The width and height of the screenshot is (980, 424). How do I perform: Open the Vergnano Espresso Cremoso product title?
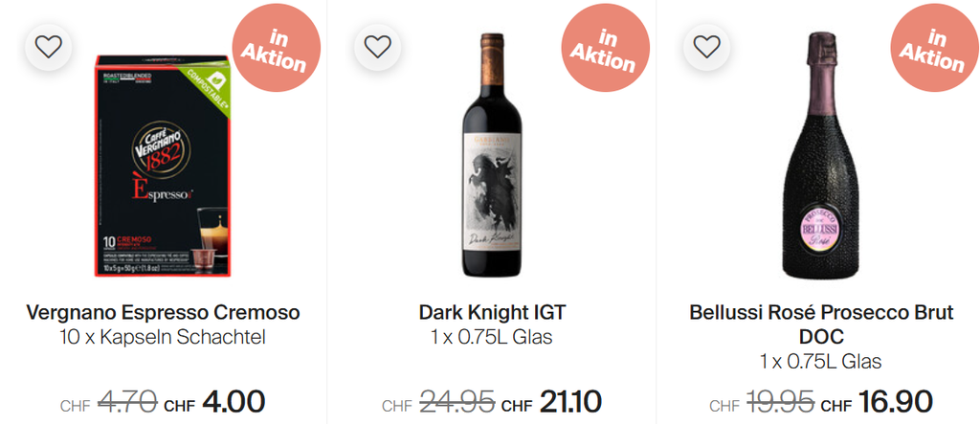[x=163, y=313]
